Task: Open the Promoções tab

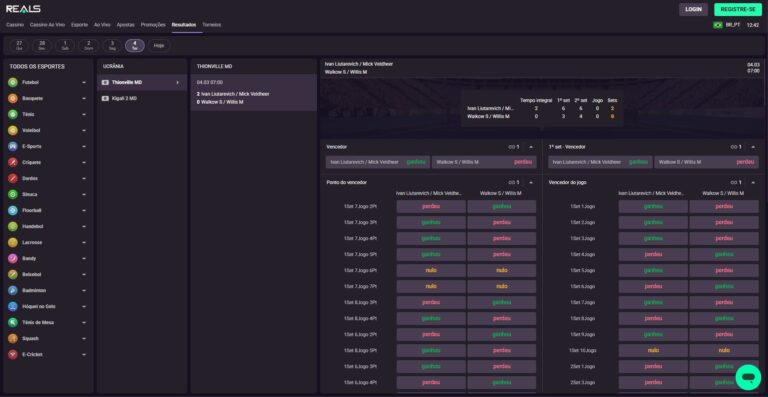Action: 153,24
